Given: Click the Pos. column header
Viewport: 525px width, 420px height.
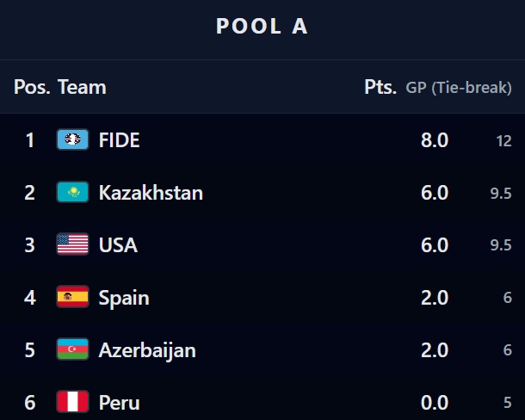Looking at the screenshot, I should pyautogui.click(x=33, y=87).
